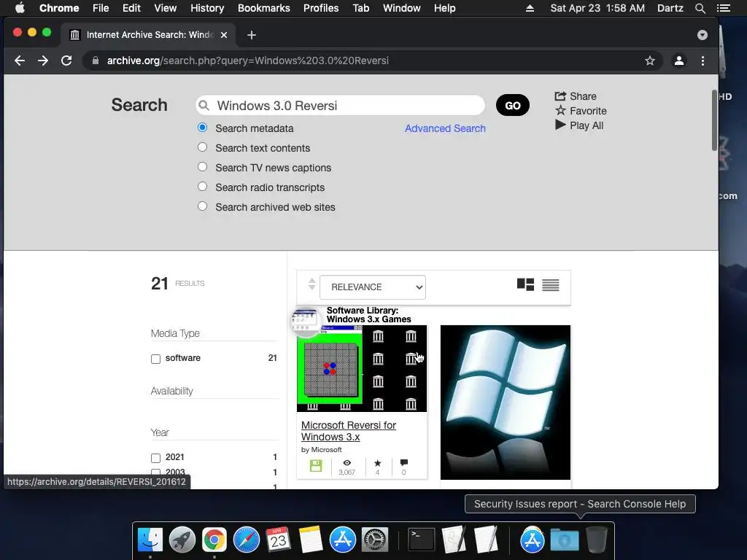This screenshot has width=747, height=560.
Task: Open Launchpad from the dock
Action: (182, 540)
